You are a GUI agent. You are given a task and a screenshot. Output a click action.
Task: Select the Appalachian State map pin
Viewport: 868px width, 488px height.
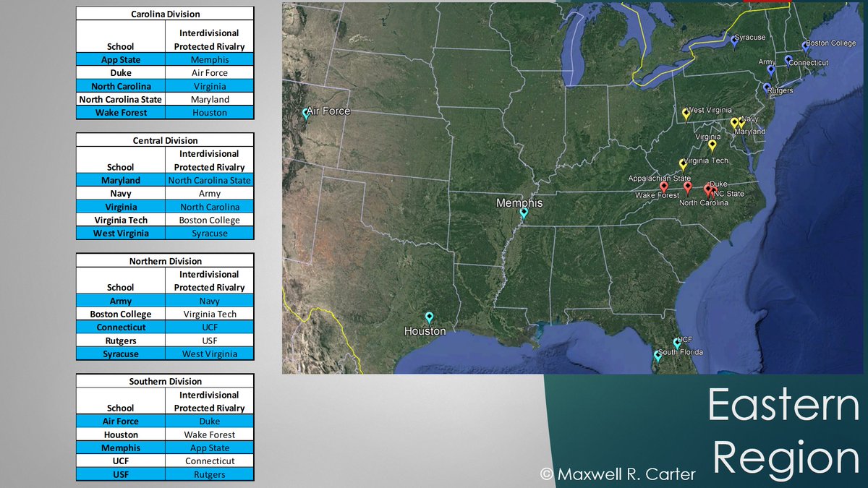(663, 187)
